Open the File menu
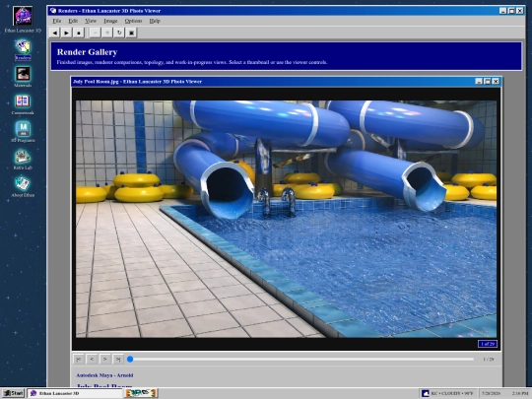532x399 pixels. pos(57,21)
